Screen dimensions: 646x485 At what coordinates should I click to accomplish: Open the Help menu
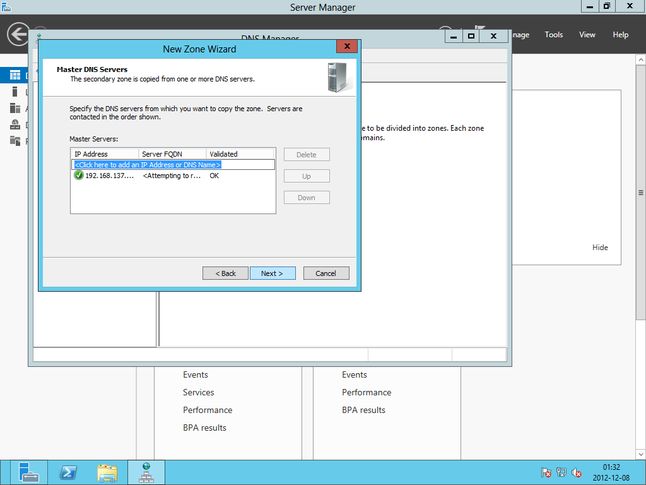click(620, 35)
